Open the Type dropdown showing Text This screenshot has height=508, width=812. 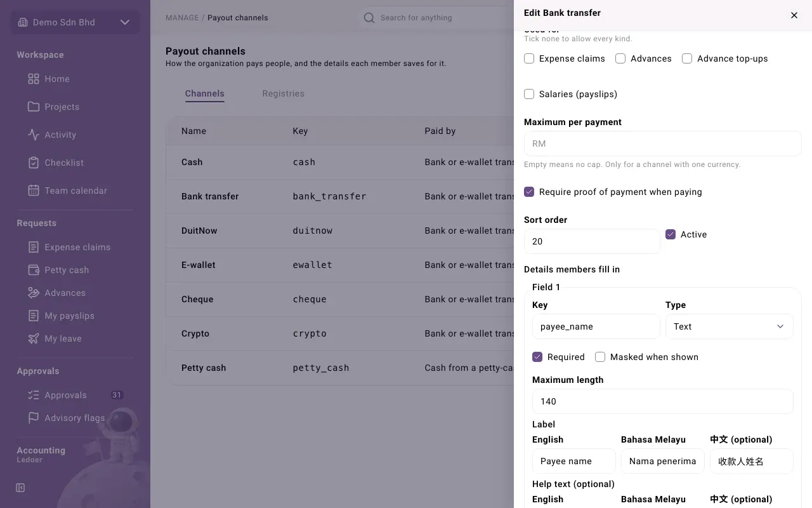(x=730, y=326)
